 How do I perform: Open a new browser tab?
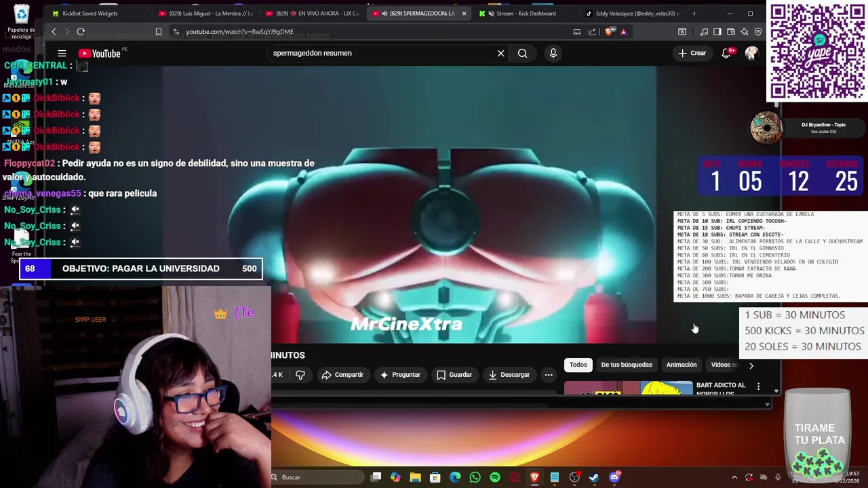click(694, 13)
